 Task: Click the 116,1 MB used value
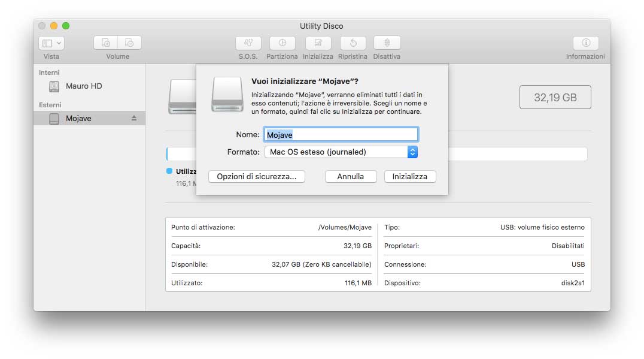(358, 283)
